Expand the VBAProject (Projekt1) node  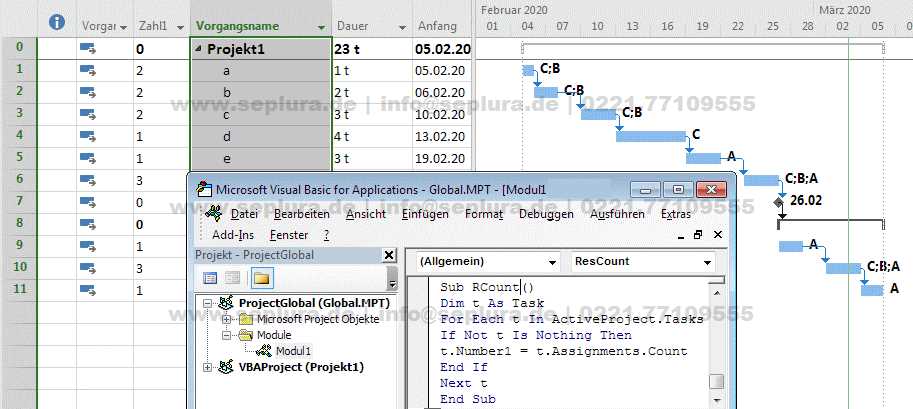pyautogui.click(x=209, y=367)
